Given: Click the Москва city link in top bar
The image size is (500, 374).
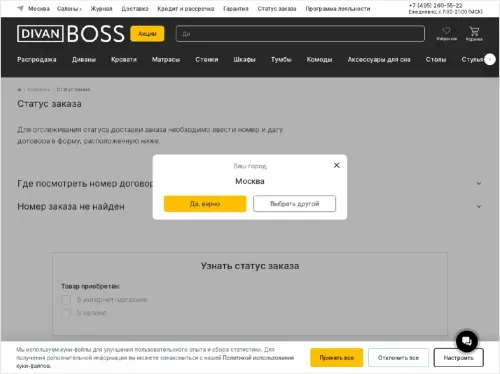Looking at the screenshot, I should 39,9.
